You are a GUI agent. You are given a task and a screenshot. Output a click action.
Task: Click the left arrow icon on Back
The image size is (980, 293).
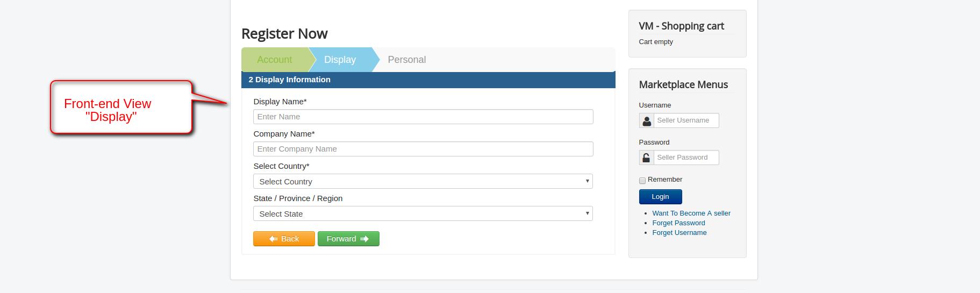(x=273, y=239)
